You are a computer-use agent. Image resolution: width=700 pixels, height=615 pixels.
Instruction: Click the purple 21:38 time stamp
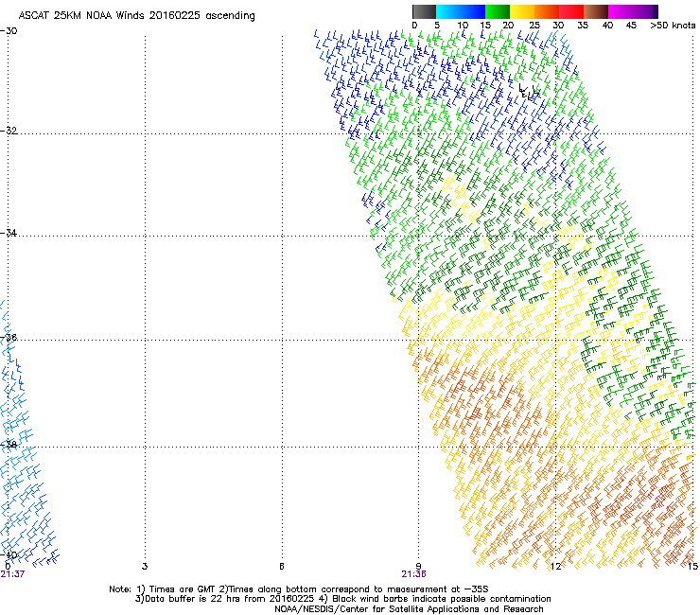tap(413, 574)
